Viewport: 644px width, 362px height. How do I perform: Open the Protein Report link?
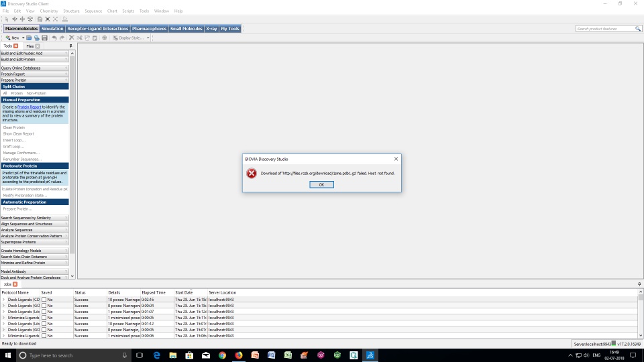[x=29, y=107]
